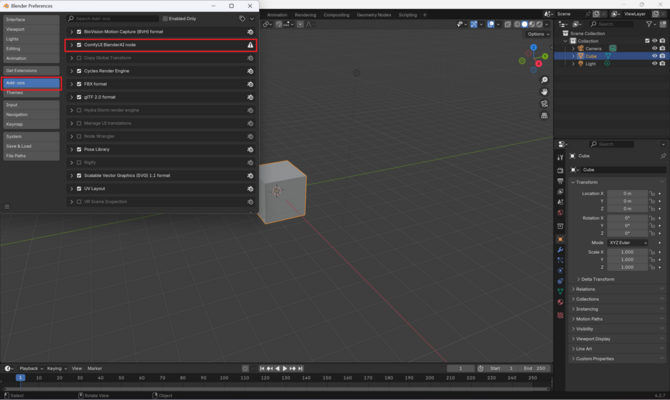Expand the Viewport Display panel

coord(592,339)
